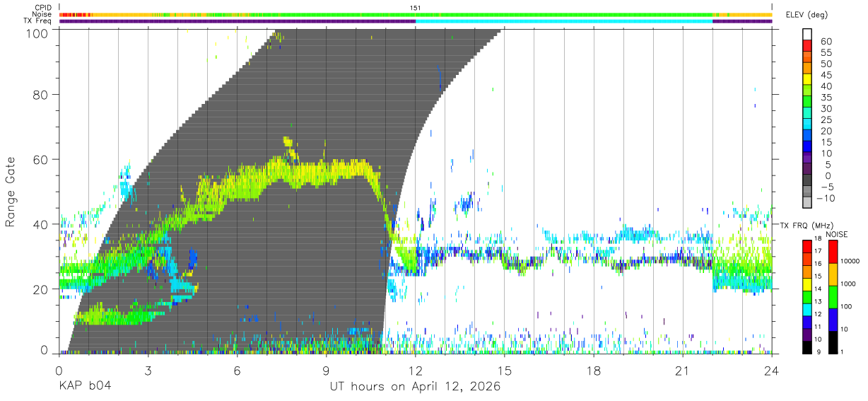Click the orange end segment of the Noise strip

pos(744,14)
